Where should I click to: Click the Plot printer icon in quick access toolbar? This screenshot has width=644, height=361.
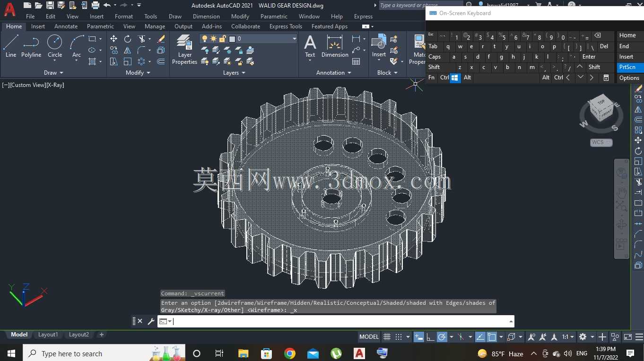pos(95,5)
